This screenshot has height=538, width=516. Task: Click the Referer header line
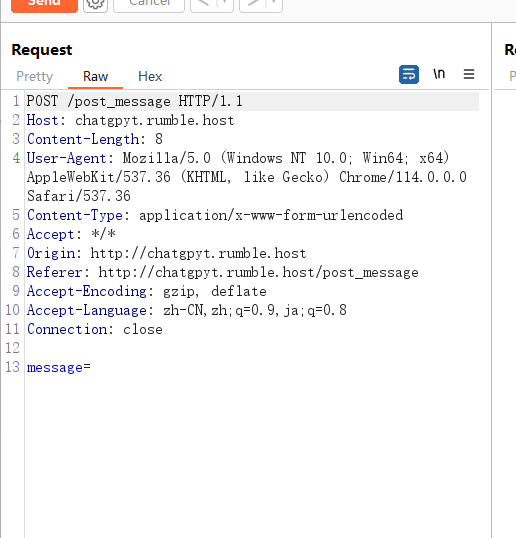coord(223,272)
